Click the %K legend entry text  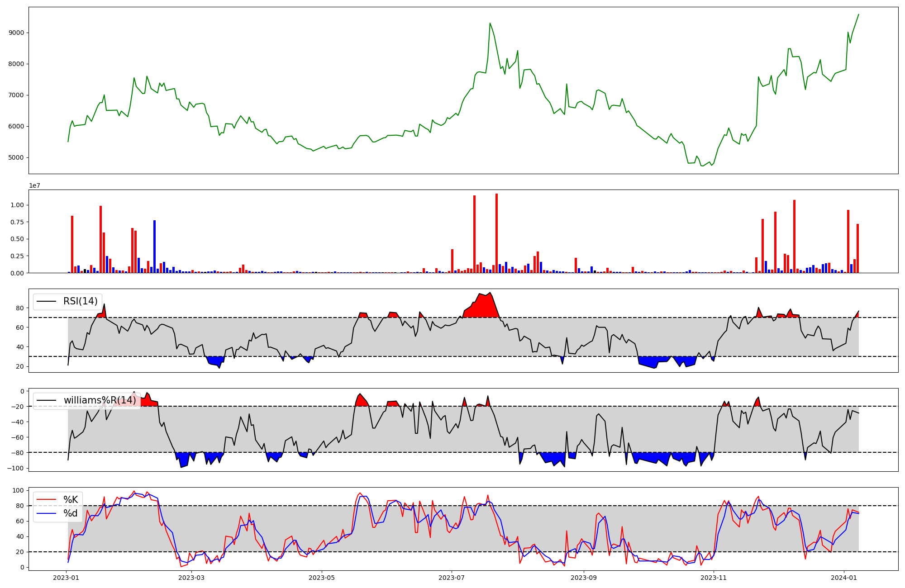(x=71, y=500)
